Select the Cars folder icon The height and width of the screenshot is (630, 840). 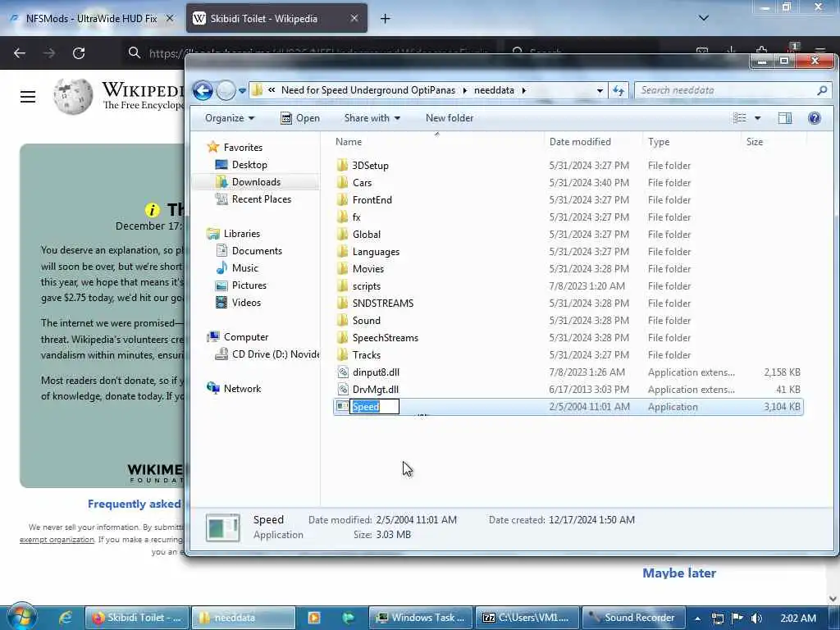(x=343, y=182)
